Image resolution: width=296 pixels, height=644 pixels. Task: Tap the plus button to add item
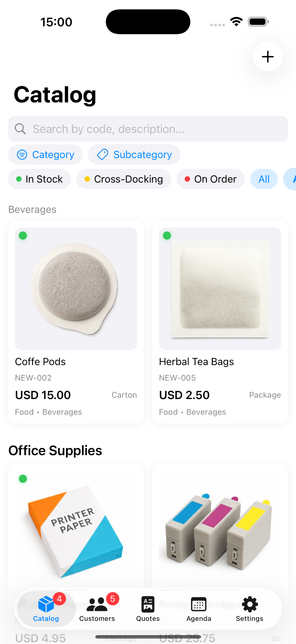(268, 57)
